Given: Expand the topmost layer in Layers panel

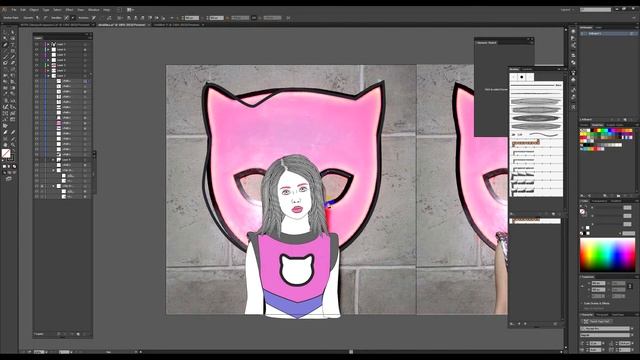Looking at the screenshot, I should (48, 44).
